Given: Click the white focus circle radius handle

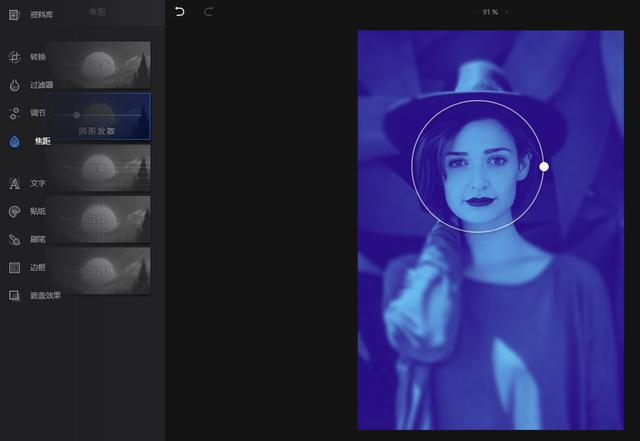Looking at the screenshot, I should click(544, 167).
